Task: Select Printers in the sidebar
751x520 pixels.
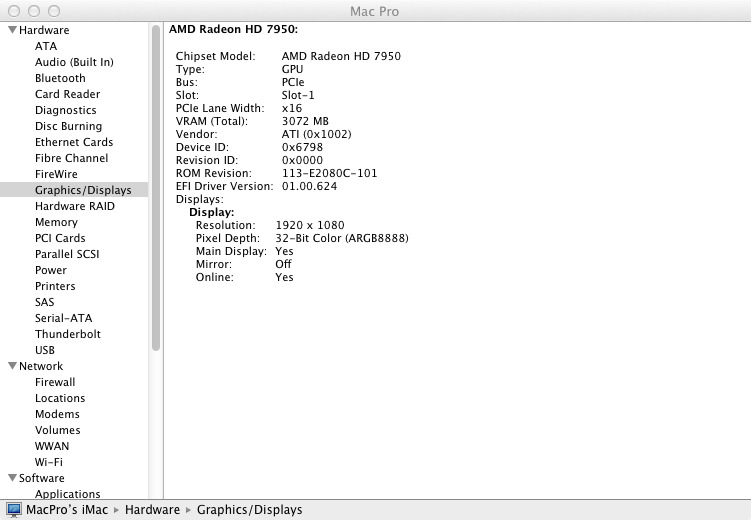Action: coord(55,286)
